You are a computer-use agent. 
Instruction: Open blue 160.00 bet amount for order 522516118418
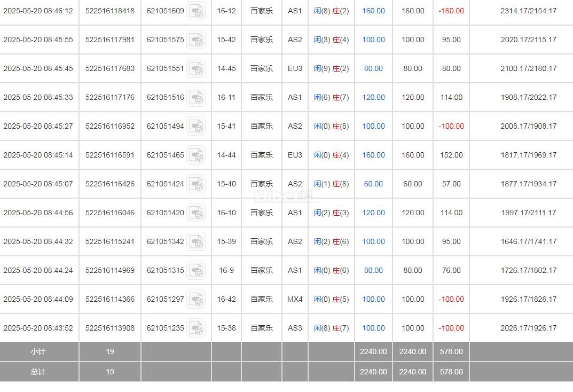[x=373, y=11]
